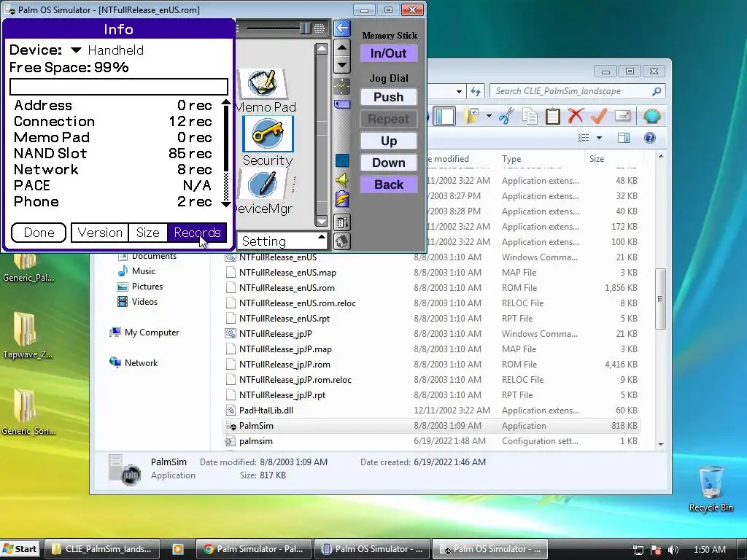Viewport: 747px width, 560px height.
Task: Select the PadHtalLib.dll file
Action: pyautogui.click(x=266, y=410)
